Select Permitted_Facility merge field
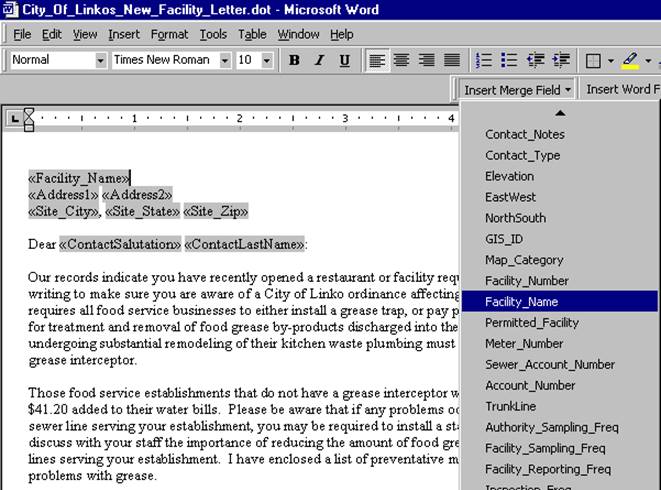 [560, 323]
